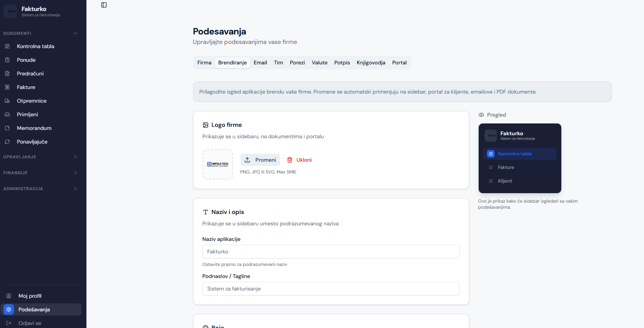
Task: Open Ponavljajuće recurring documents
Action: (32, 142)
